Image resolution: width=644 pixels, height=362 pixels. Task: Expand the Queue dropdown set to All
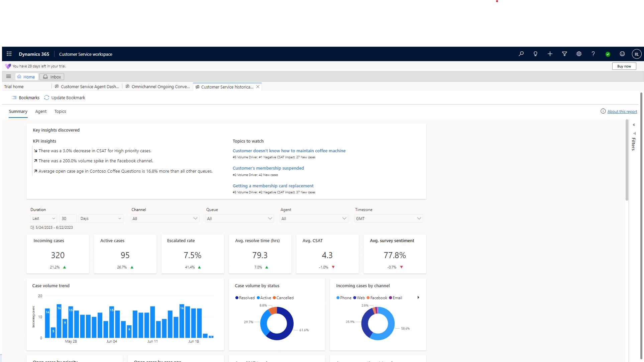click(x=239, y=218)
